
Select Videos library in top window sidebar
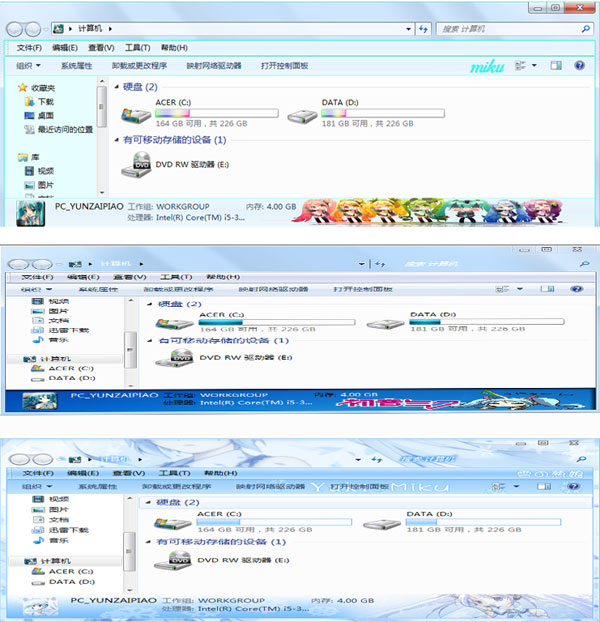point(39,171)
